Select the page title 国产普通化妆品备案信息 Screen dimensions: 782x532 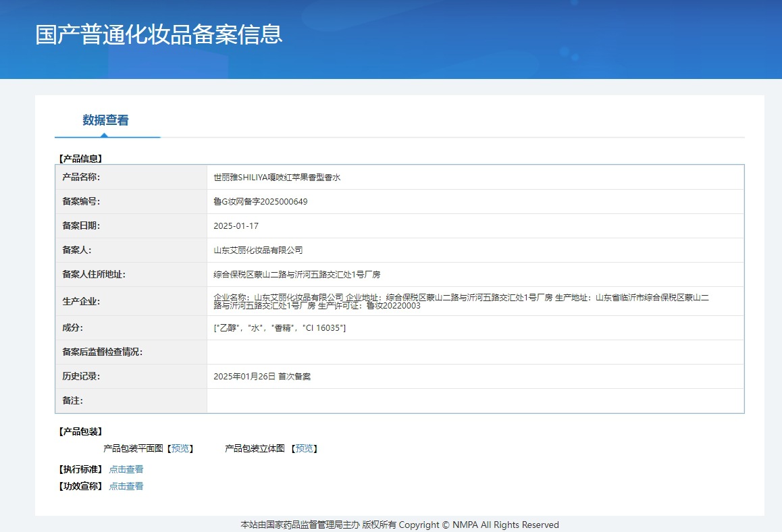click(159, 34)
